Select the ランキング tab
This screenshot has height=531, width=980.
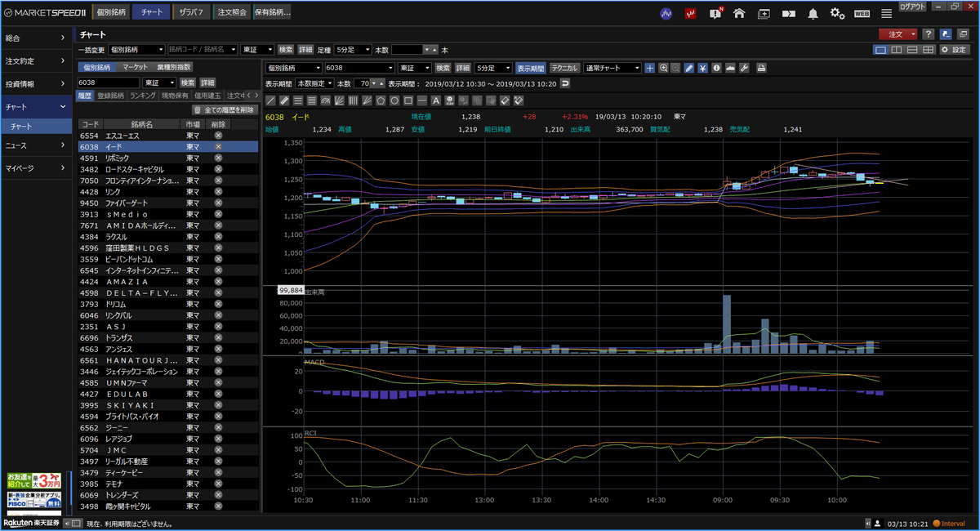tap(143, 96)
